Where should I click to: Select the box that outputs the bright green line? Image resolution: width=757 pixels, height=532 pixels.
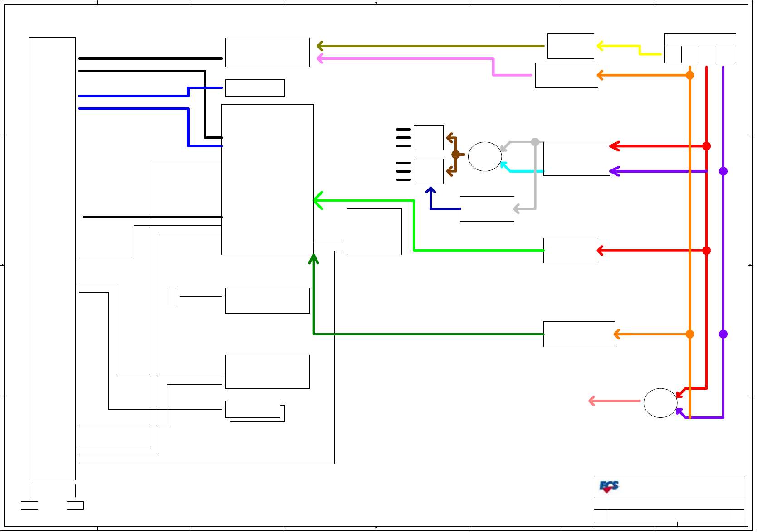(x=571, y=251)
